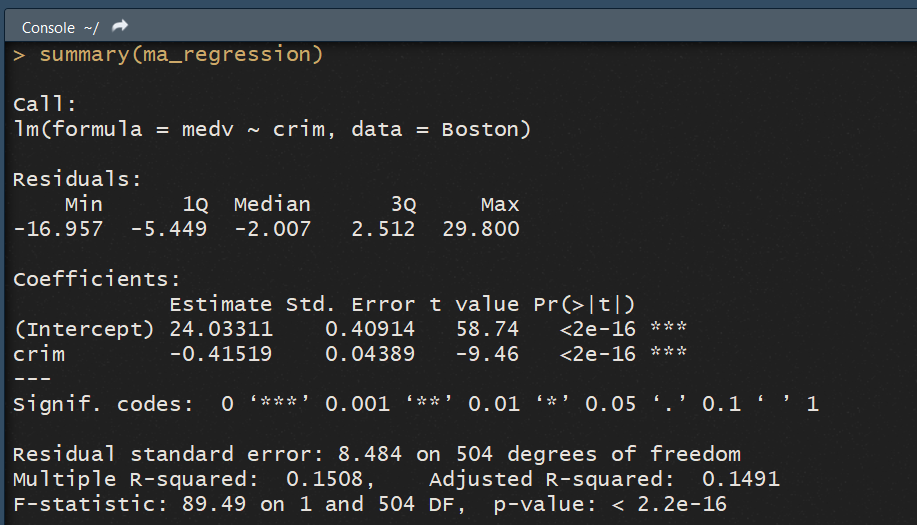The width and height of the screenshot is (917, 525).
Task: Click the Residuals heading in output
Action: point(77,179)
